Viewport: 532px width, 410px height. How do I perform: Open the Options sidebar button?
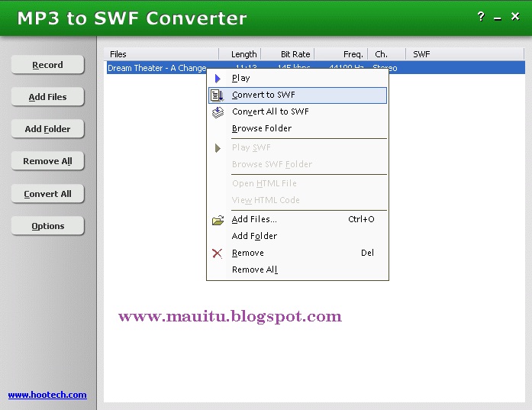(x=47, y=226)
